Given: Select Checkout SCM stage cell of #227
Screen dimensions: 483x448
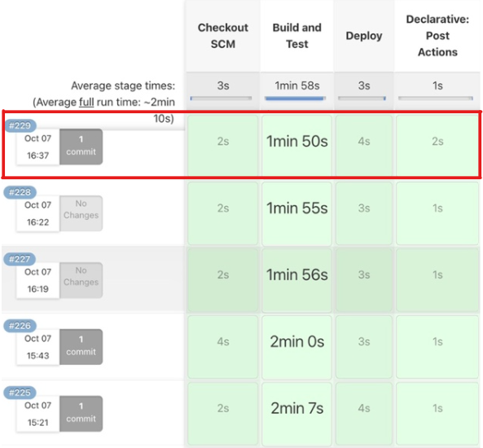Looking at the screenshot, I should click(223, 280).
